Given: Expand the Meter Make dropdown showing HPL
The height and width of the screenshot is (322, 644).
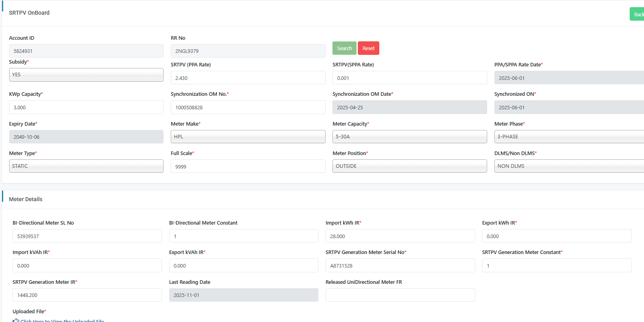Looking at the screenshot, I should coord(248,137).
